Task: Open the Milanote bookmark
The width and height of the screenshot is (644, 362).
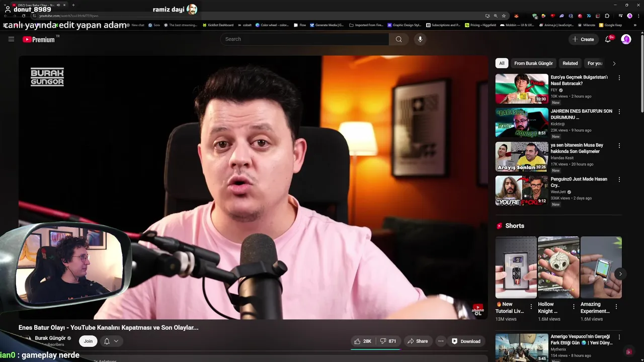Action: pyautogui.click(x=586, y=25)
